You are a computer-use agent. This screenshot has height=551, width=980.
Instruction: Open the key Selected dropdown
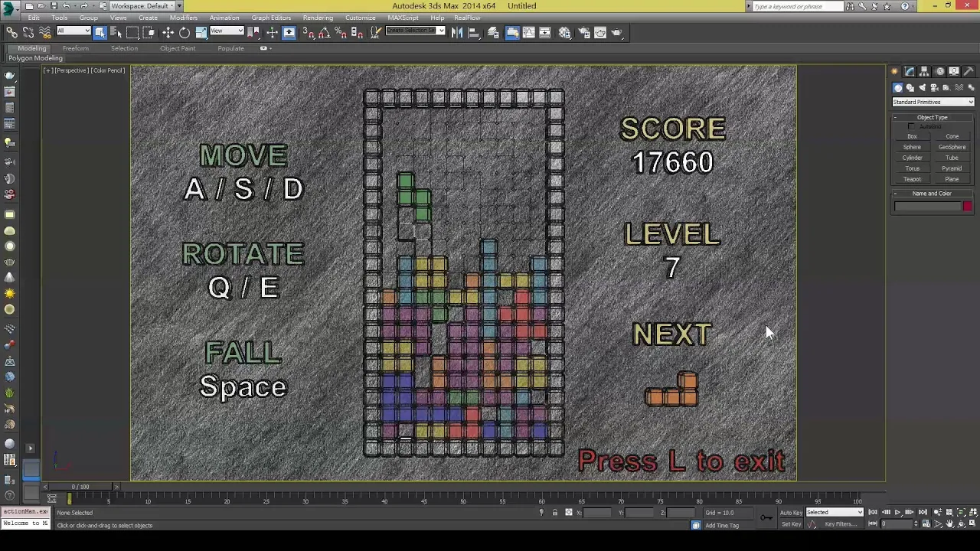pos(835,512)
